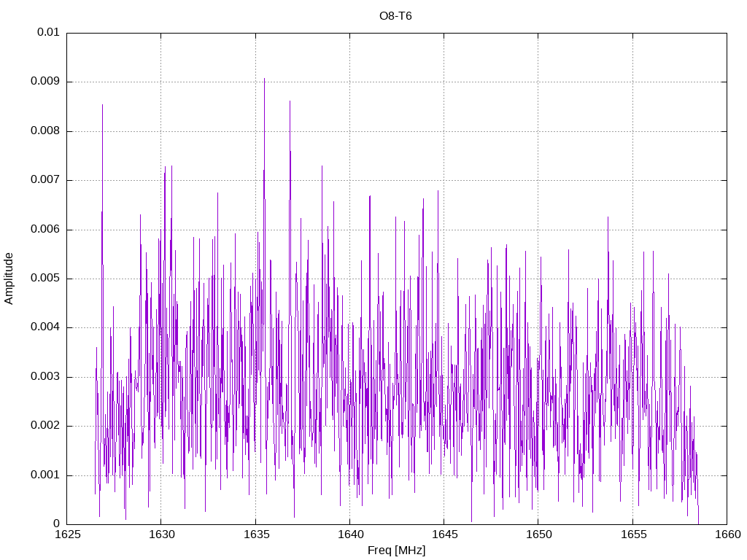Viewport: 747px width, 560px height.
Task: Select the 0.003 y-axis tick label
Action: coord(45,377)
